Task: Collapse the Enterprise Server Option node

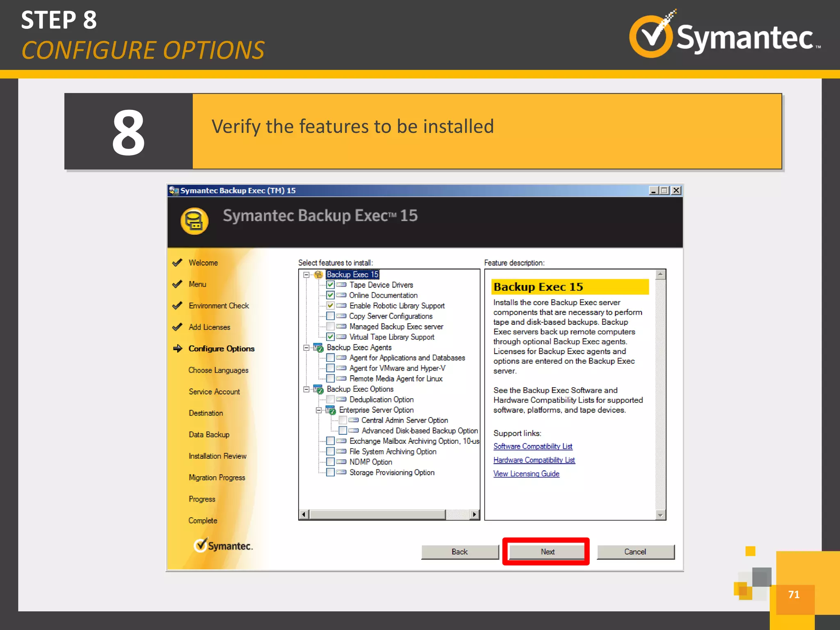Action: [319, 410]
